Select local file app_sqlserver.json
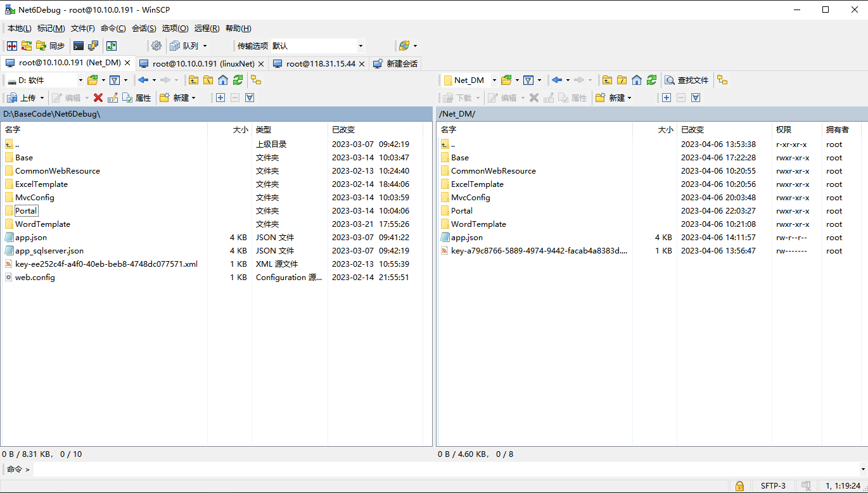The width and height of the screenshot is (868, 493). [49, 251]
